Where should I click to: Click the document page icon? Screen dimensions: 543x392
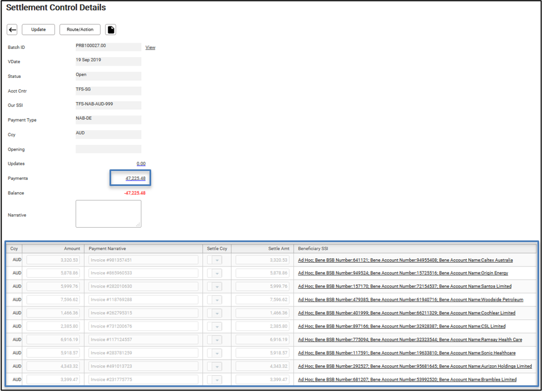(x=111, y=30)
